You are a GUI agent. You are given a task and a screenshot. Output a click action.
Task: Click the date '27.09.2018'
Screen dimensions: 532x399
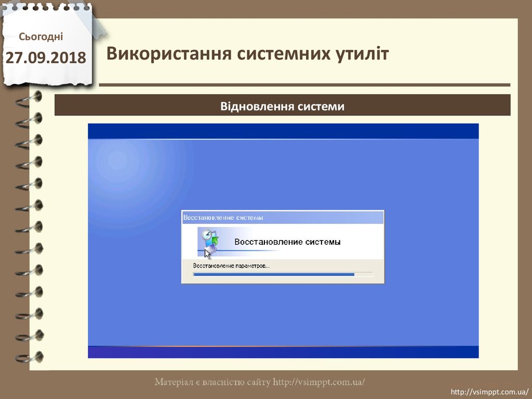pos(46,58)
